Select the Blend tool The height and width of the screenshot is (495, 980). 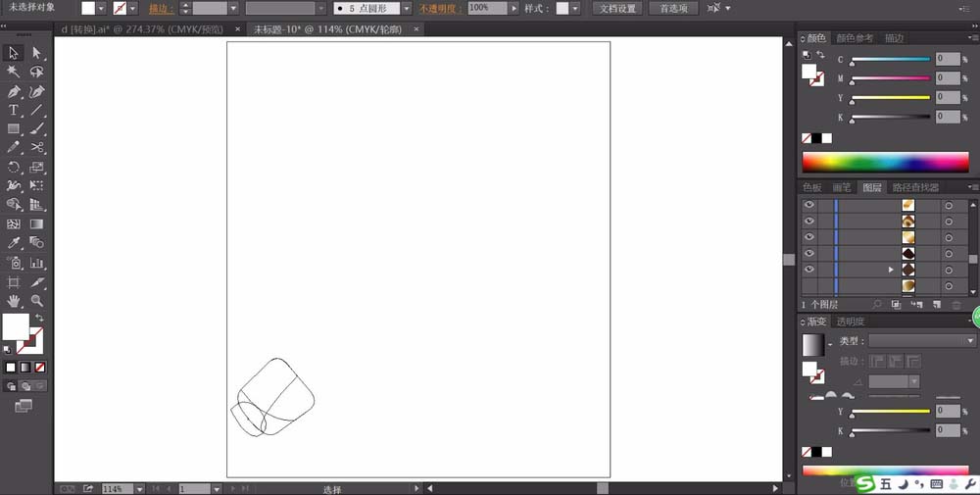(x=37, y=243)
